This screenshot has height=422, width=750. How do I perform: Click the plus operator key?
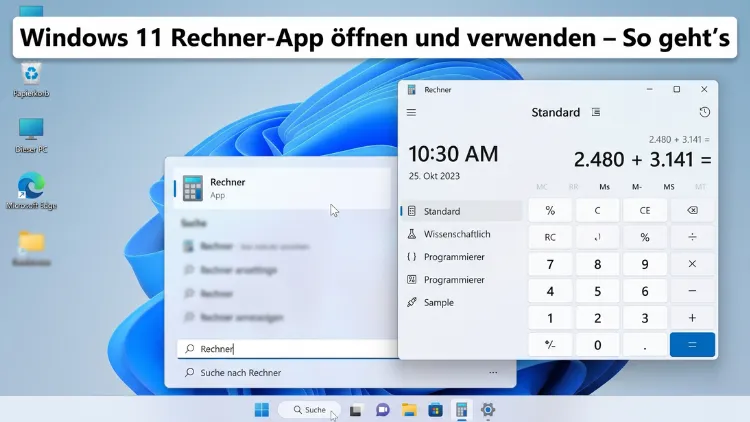pyautogui.click(x=692, y=318)
